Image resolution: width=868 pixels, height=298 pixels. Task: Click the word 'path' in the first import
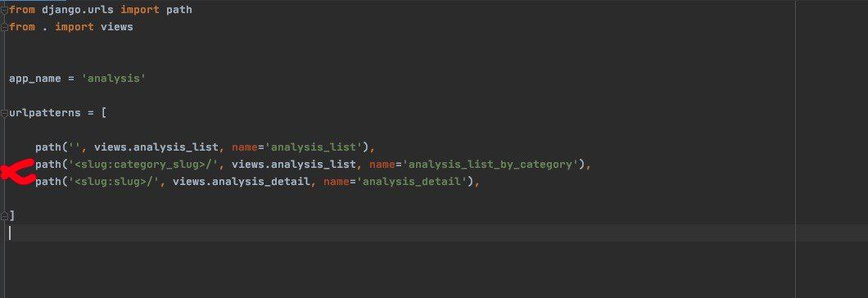tap(179, 10)
